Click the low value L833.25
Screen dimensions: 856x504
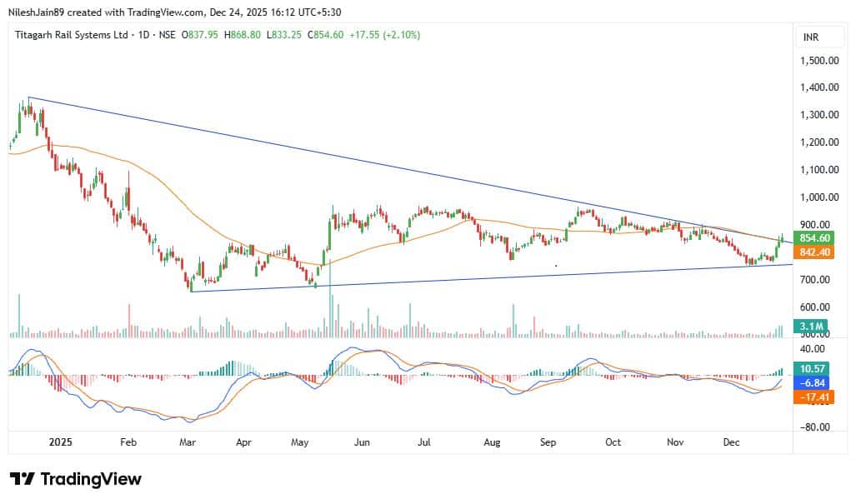point(284,35)
